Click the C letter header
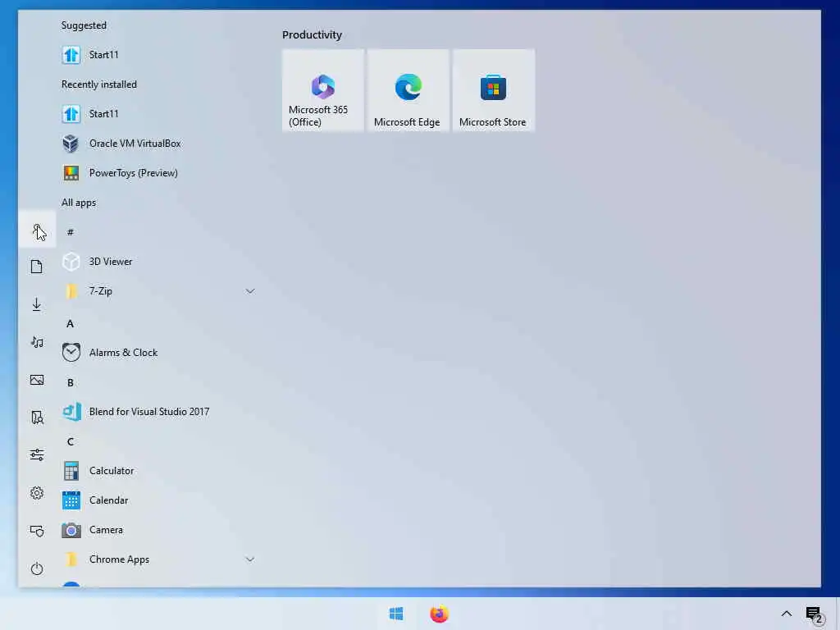The height and width of the screenshot is (630, 840). click(71, 441)
